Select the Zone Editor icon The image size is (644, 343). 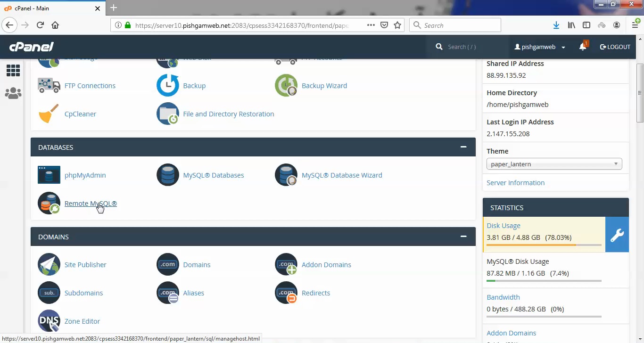[49, 321]
